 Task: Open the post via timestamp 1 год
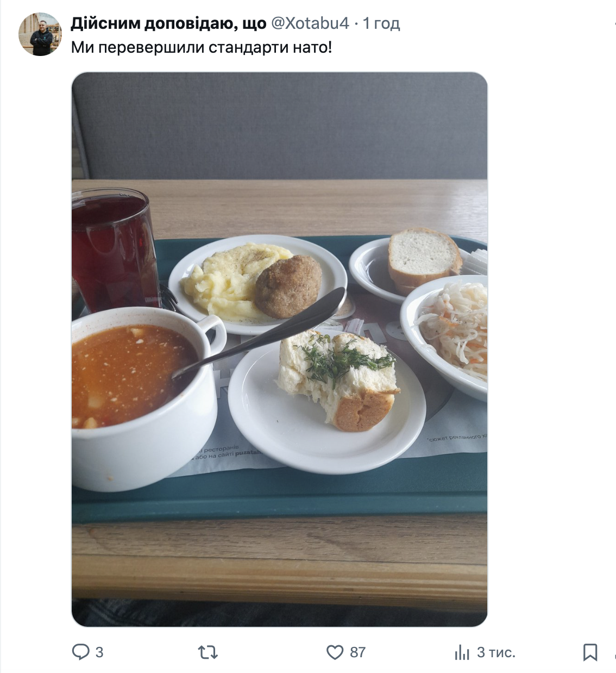click(381, 23)
